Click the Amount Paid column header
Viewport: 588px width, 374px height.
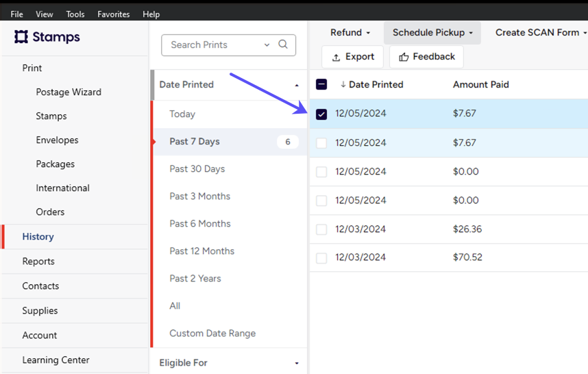481,85
